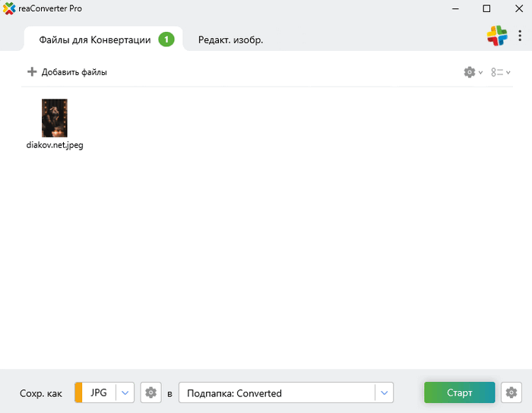This screenshot has width=532, height=413.
Task: Open the reaConverter colorful plus logo
Action: click(497, 36)
